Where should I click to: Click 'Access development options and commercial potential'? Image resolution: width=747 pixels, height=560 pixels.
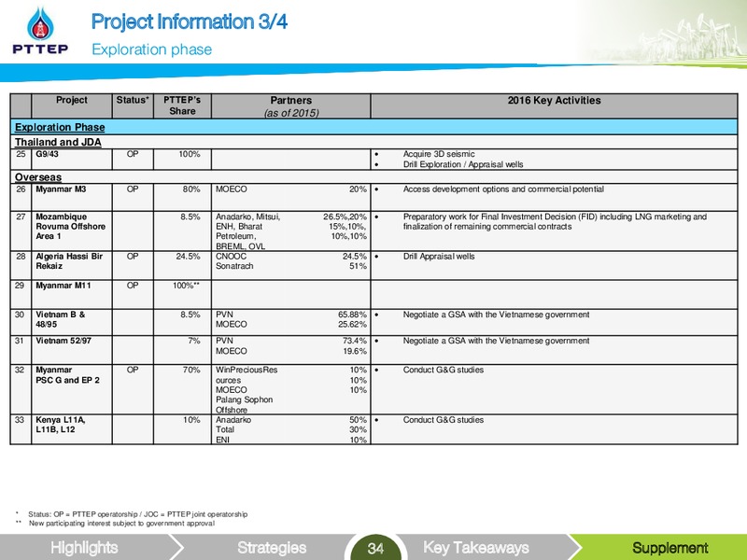(503, 189)
